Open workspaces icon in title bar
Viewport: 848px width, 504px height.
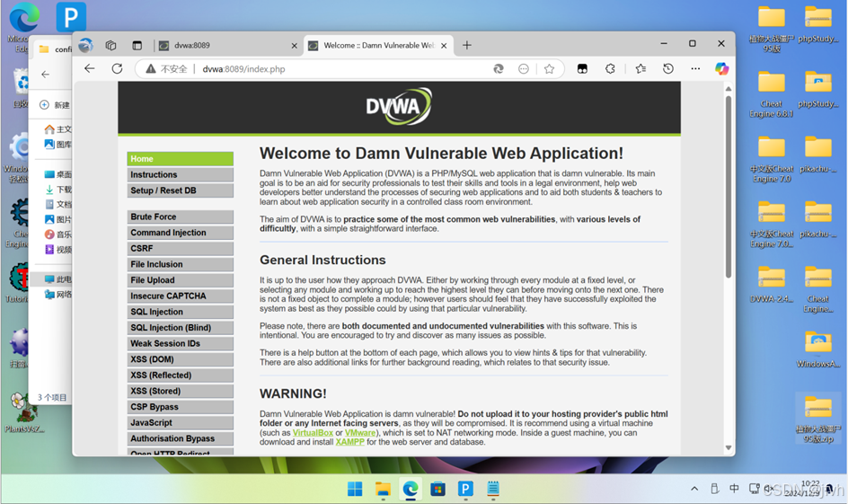tap(110, 46)
